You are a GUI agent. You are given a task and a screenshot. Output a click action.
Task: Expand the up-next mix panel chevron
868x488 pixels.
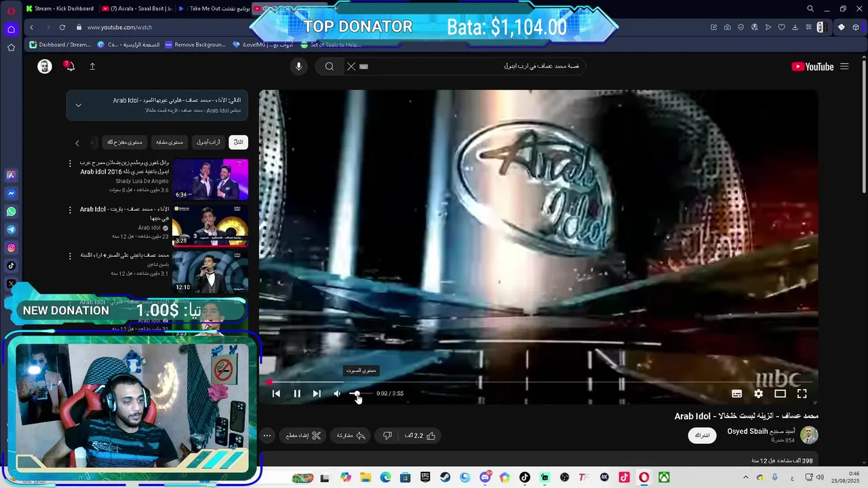(x=78, y=105)
